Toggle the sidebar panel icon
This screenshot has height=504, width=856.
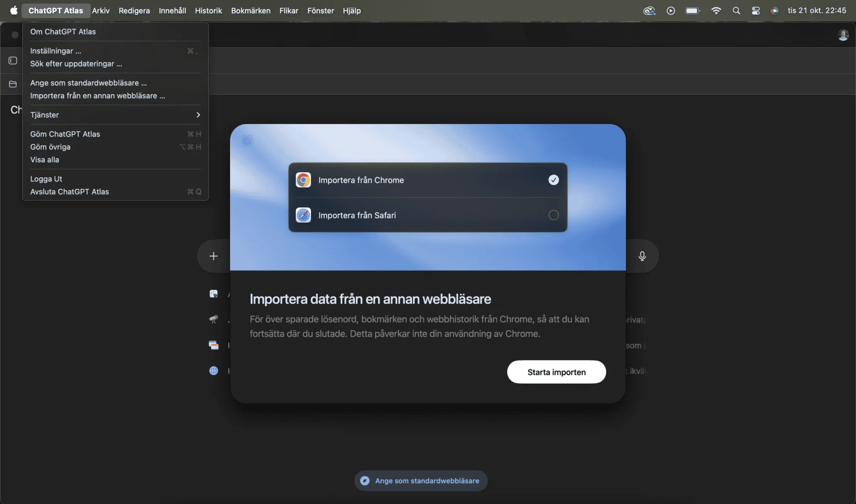(13, 61)
